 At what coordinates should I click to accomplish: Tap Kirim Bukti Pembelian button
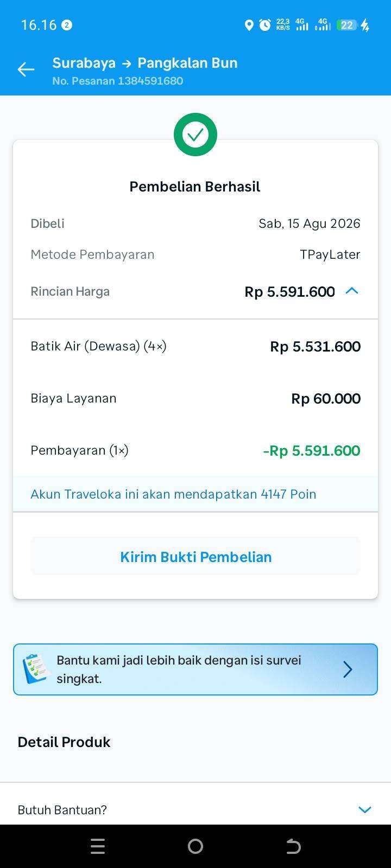(x=195, y=557)
